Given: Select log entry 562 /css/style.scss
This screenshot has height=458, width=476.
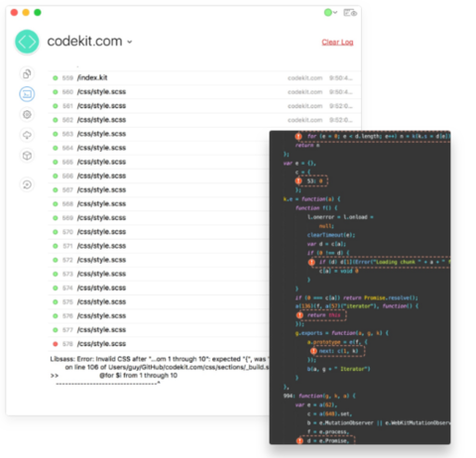Looking at the screenshot, I should pos(204,120).
